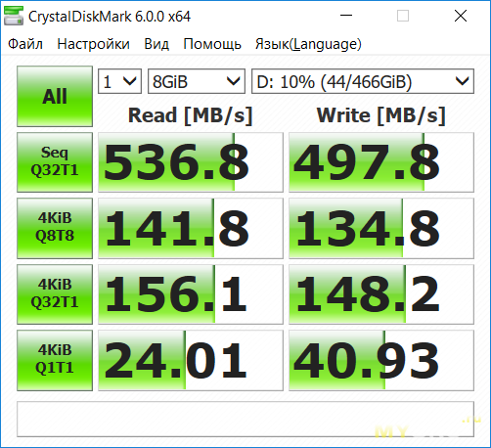Click the sequential read result 536.8

pos(191,162)
